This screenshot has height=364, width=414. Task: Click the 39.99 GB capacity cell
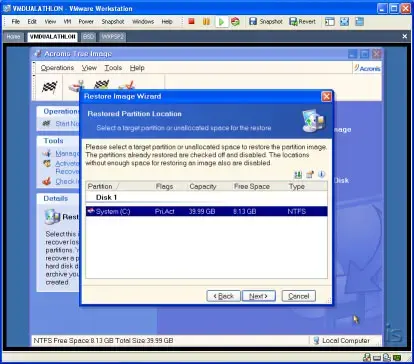(x=202, y=211)
